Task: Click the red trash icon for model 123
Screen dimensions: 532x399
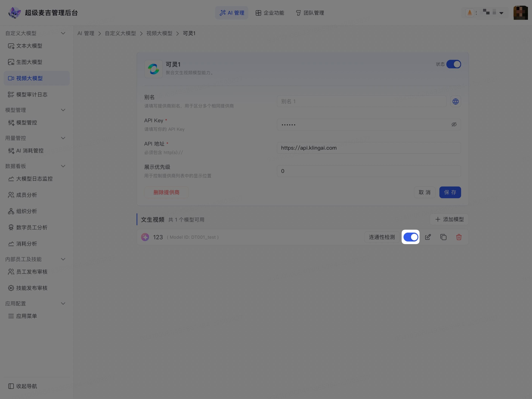Action: 459,237
